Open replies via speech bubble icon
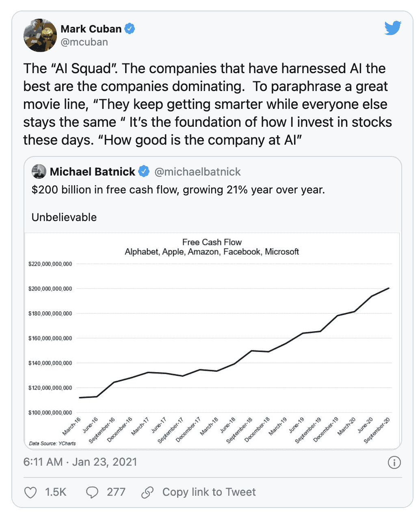 pos(92,492)
